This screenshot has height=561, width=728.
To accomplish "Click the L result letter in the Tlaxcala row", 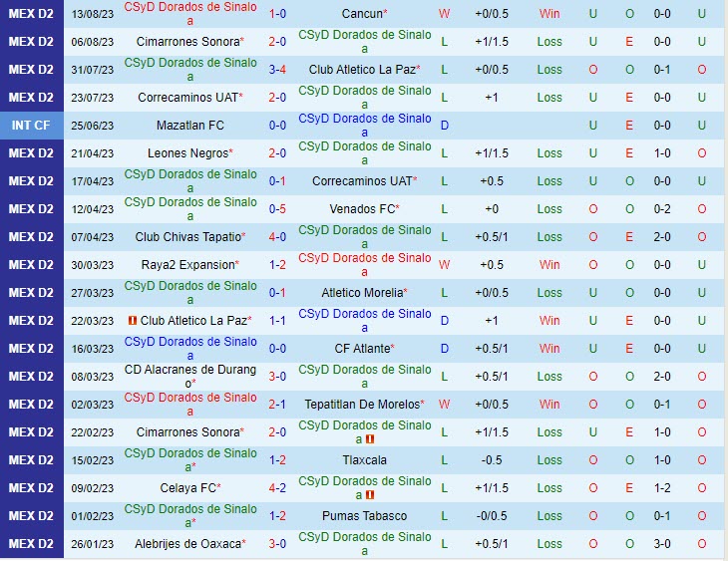I will pos(445,459).
